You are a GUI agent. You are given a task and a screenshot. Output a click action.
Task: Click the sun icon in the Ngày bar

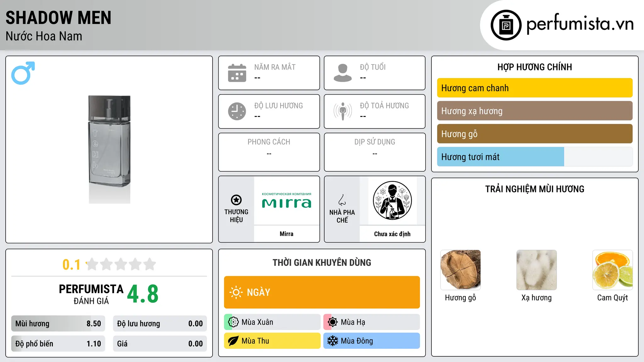[x=236, y=292]
